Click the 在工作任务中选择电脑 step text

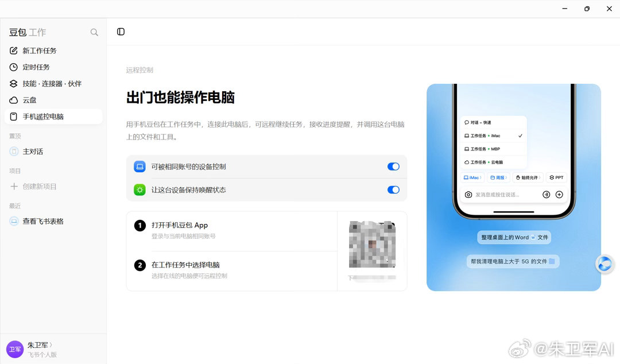click(185, 265)
